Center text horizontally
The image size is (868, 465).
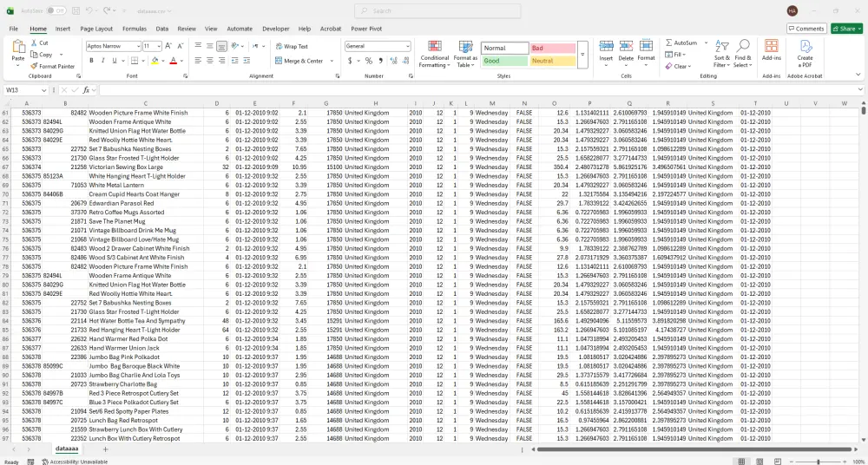(x=210, y=61)
